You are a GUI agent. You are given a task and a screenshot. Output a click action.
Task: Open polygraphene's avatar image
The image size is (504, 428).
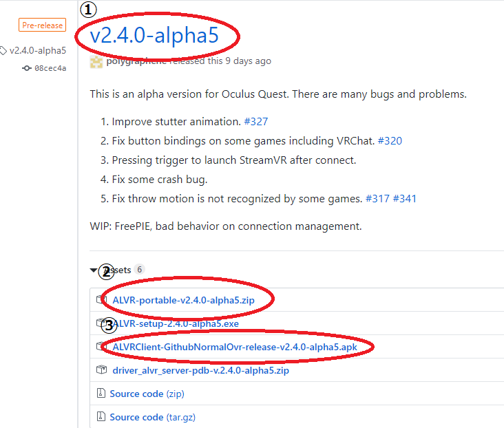click(x=96, y=62)
